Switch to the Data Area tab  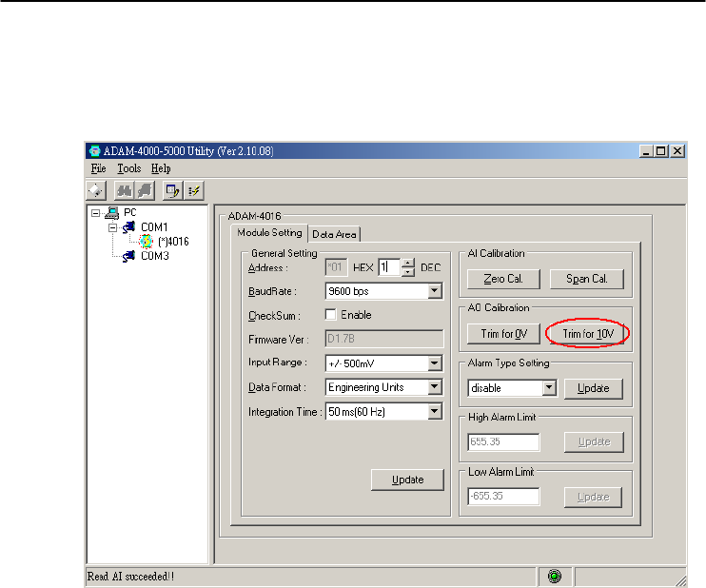tap(335, 234)
